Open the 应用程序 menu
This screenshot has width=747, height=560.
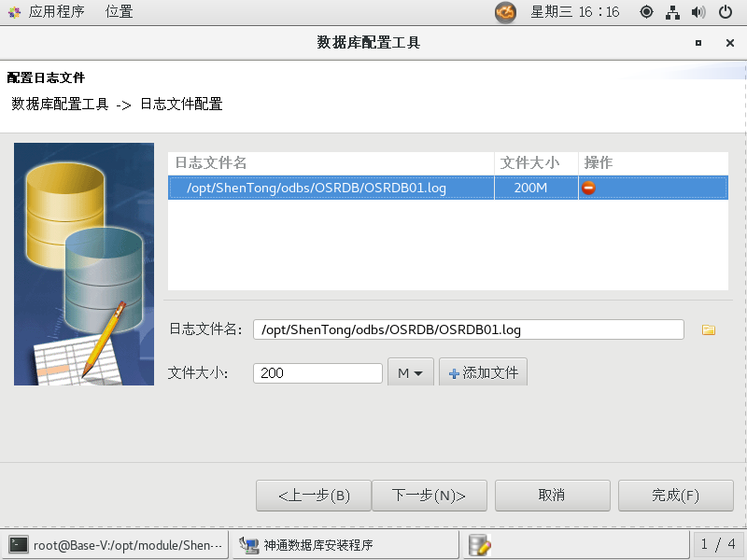tap(47, 12)
